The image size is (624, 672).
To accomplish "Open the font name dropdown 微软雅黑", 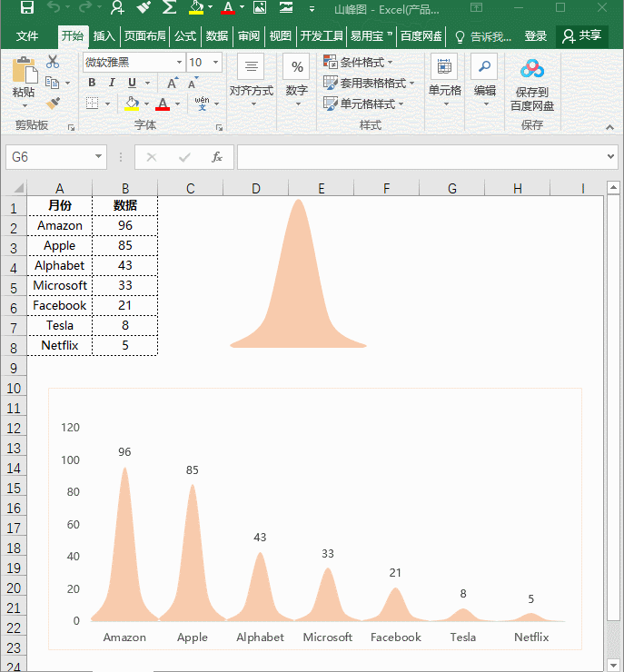I will point(179,62).
